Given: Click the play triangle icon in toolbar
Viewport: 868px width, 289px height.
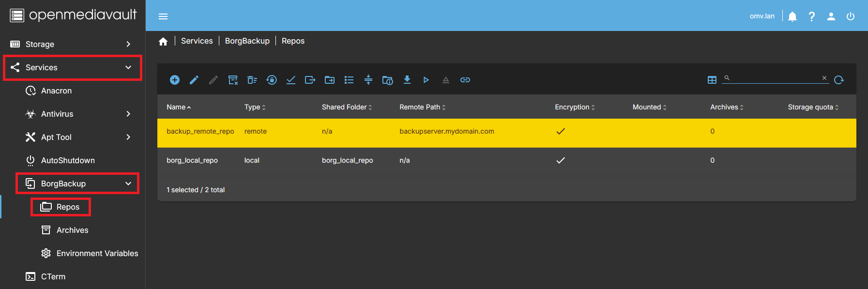Looking at the screenshot, I should tap(426, 80).
